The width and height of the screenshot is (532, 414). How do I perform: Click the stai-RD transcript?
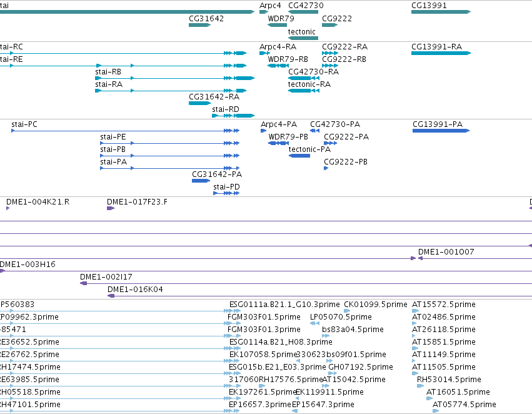tap(233, 116)
